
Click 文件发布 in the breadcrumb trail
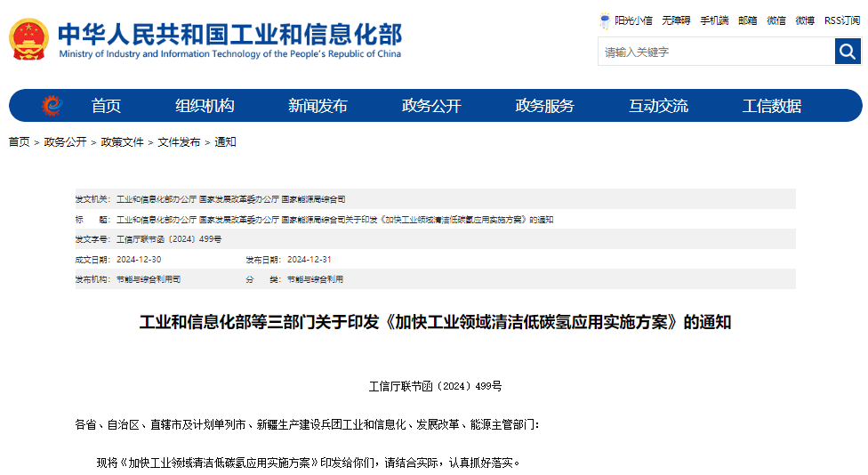pyautogui.click(x=179, y=142)
